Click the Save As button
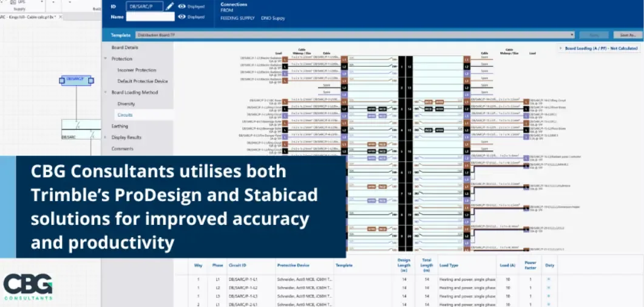Viewport: 644px width, 307px height. pyautogui.click(x=628, y=35)
